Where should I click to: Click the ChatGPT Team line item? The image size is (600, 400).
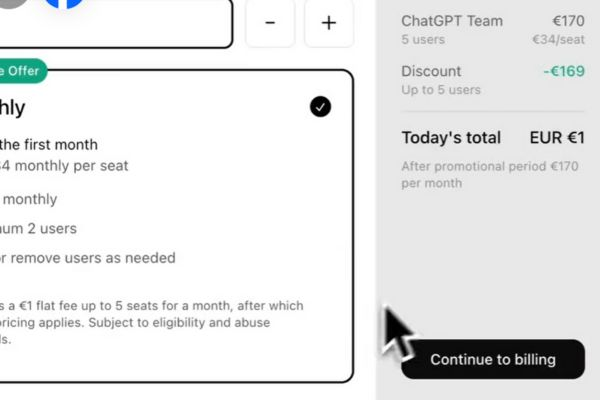click(x=493, y=29)
